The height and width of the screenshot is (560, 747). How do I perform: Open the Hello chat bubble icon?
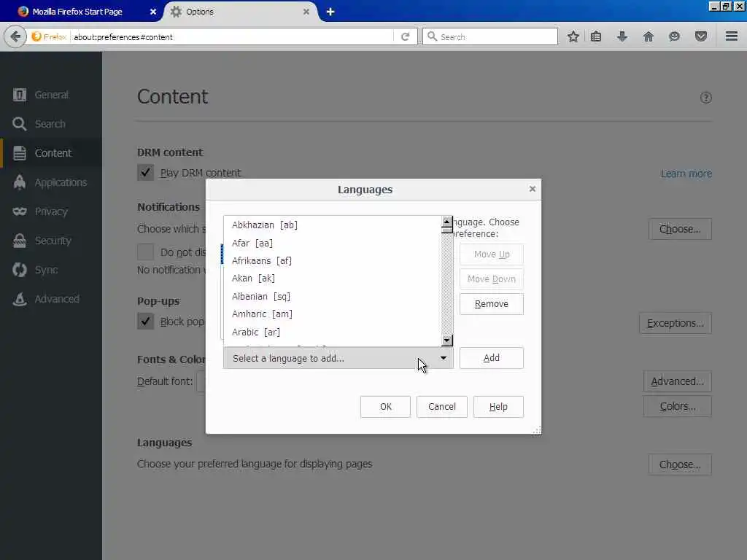674,36
